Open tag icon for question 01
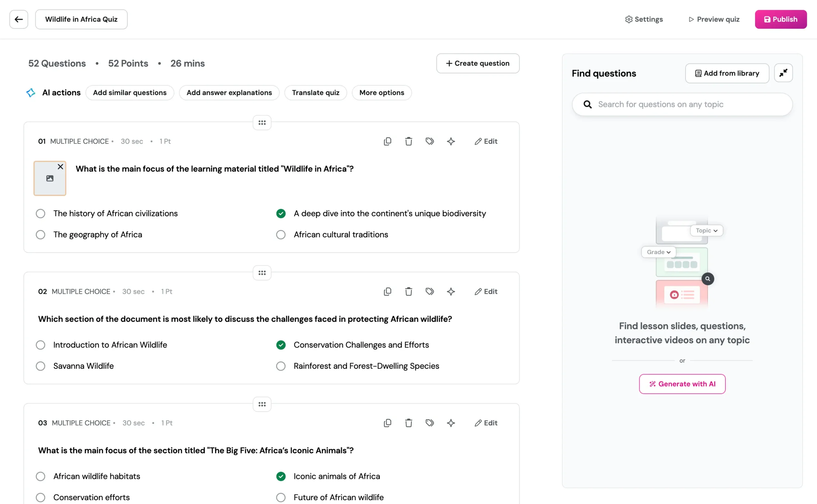817x504 pixels. click(x=430, y=141)
